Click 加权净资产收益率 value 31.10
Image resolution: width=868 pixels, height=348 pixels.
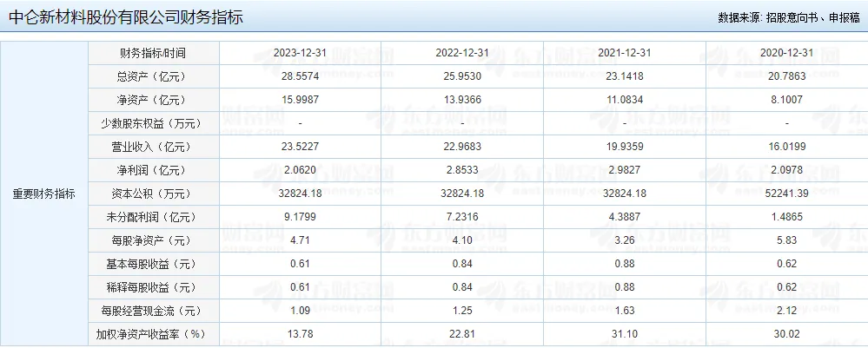(625, 334)
